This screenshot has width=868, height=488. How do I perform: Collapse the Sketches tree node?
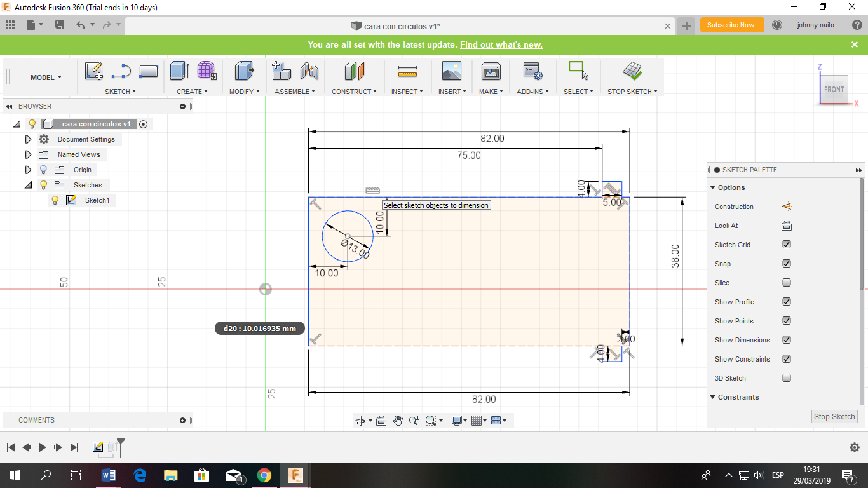(28, 185)
